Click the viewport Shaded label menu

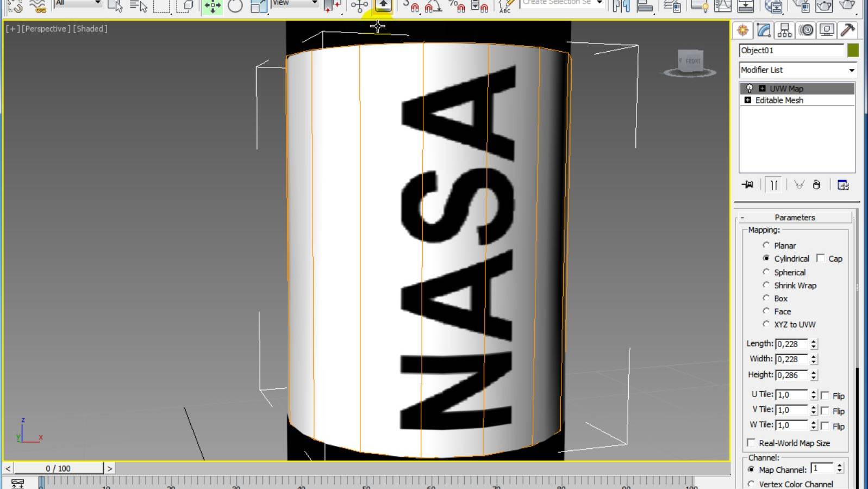(x=90, y=29)
